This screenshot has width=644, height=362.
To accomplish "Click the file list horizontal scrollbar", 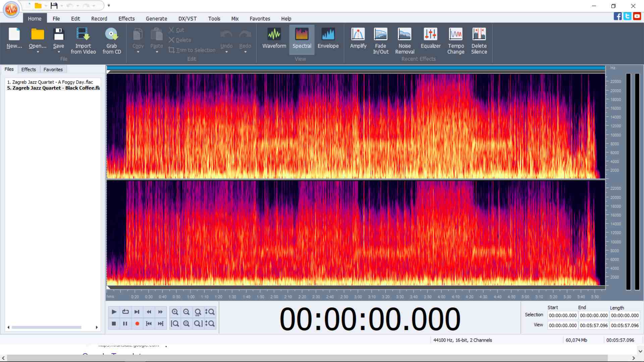I will pos(46,327).
